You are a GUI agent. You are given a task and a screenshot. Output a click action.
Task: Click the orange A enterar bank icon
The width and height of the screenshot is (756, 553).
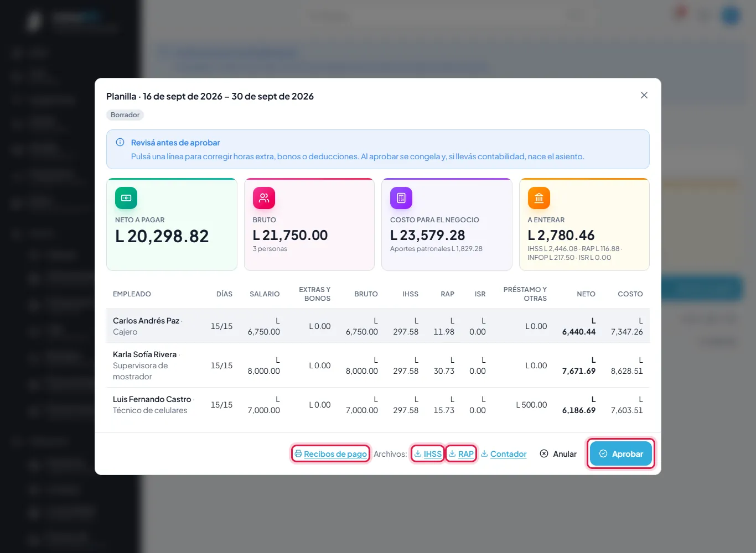click(539, 198)
